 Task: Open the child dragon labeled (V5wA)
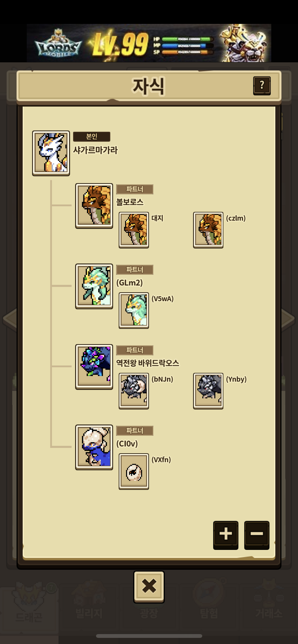coord(134,310)
